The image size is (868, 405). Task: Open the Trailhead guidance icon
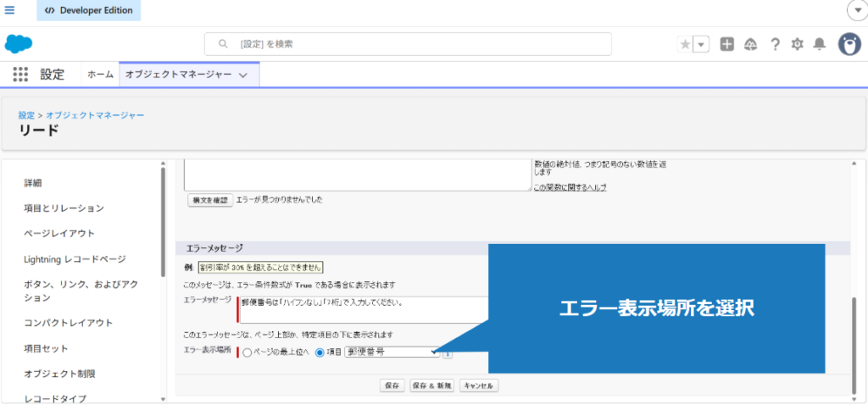coord(750,45)
